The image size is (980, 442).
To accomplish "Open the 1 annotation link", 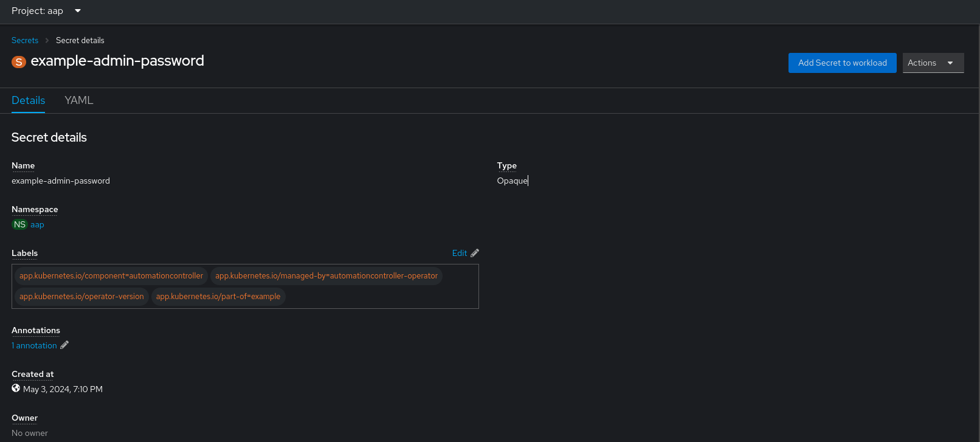I will click(x=35, y=345).
